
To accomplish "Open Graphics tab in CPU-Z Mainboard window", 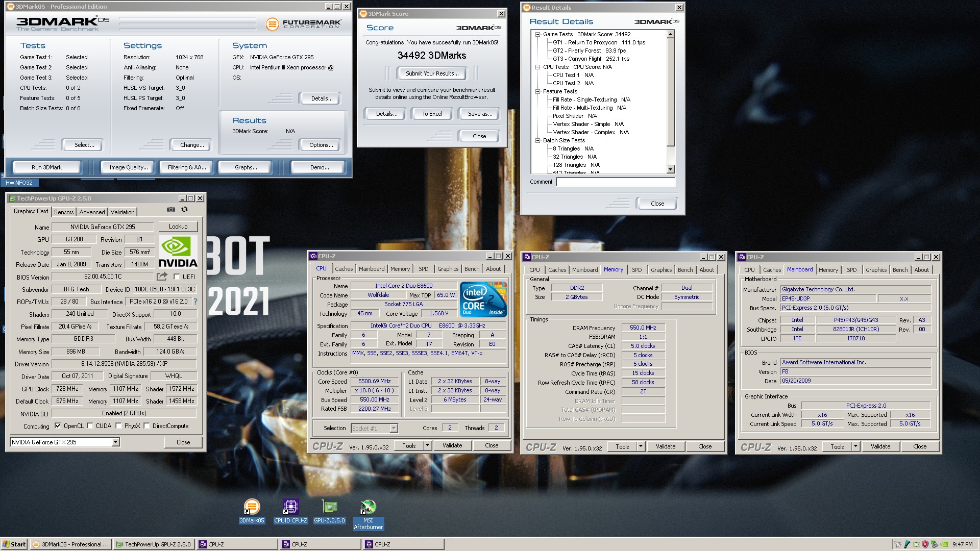I will click(876, 270).
